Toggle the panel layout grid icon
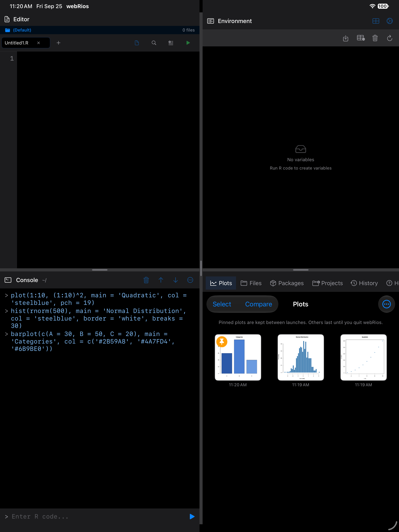The width and height of the screenshot is (399, 532). 376,21
